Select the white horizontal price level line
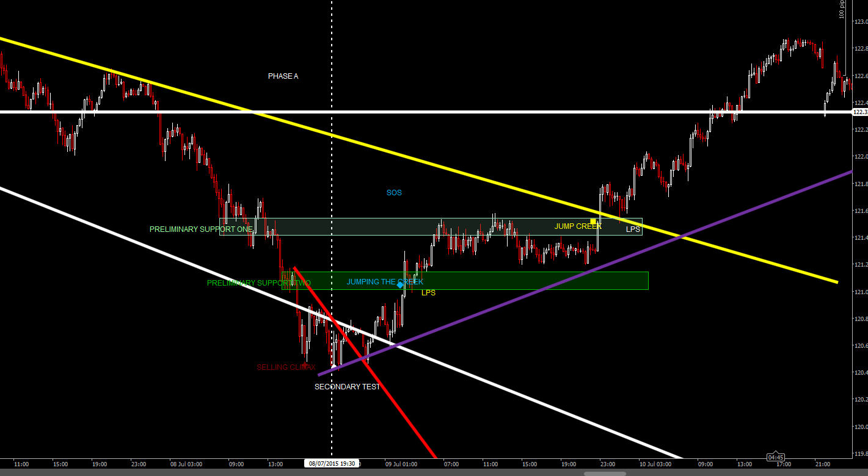 click(426, 112)
